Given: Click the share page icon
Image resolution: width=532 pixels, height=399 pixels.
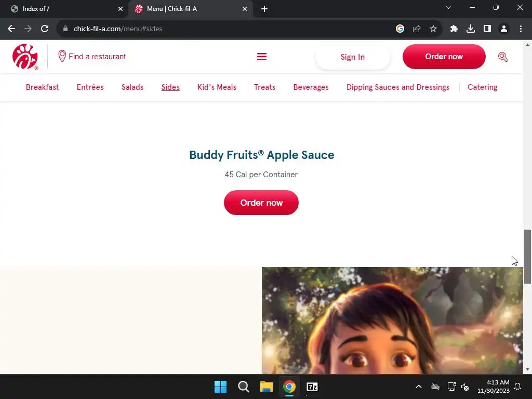Looking at the screenshot, I should [417, 29].
